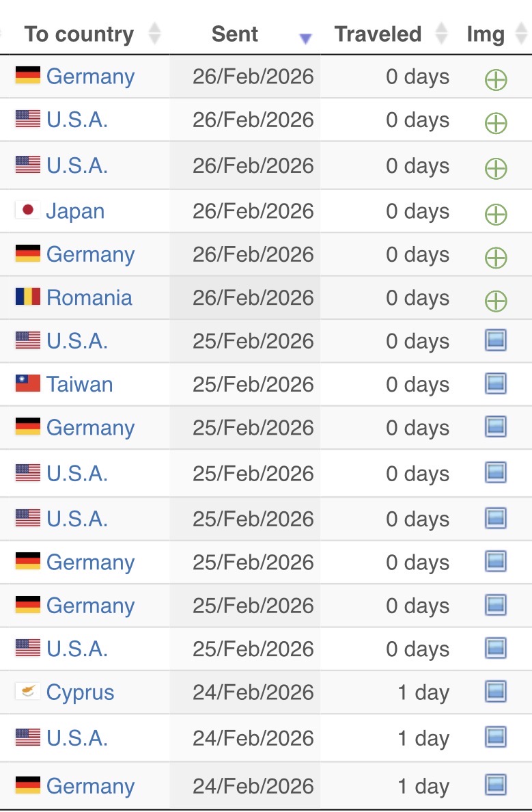Screen dimensions: 532x812
Task: Open the Romania country link
Action: pyautogui.click(x=89, y=297)
